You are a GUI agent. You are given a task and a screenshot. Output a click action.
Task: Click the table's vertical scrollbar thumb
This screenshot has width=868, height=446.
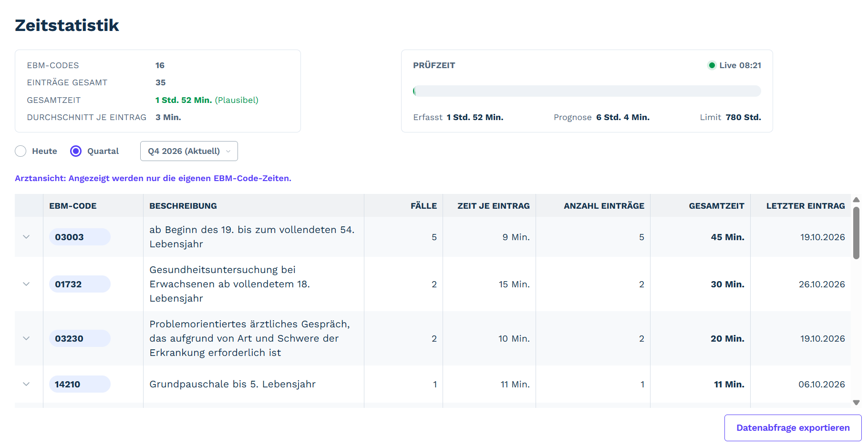[856, 233]
